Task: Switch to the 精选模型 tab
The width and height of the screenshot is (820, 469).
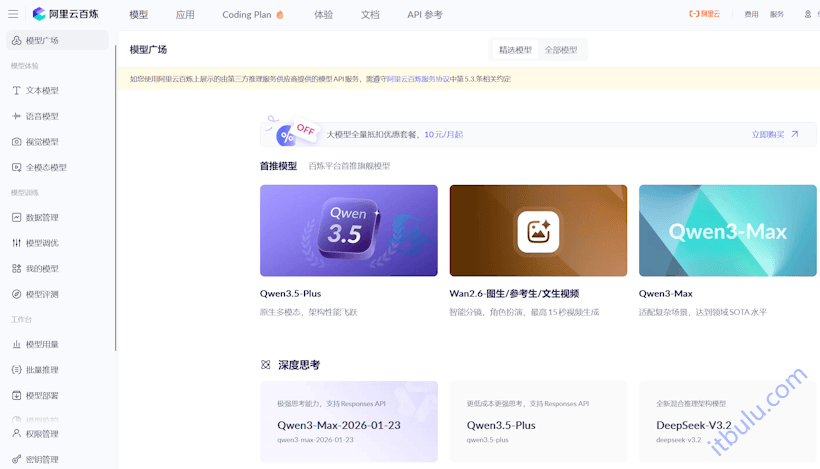Action: click(515, 50)
